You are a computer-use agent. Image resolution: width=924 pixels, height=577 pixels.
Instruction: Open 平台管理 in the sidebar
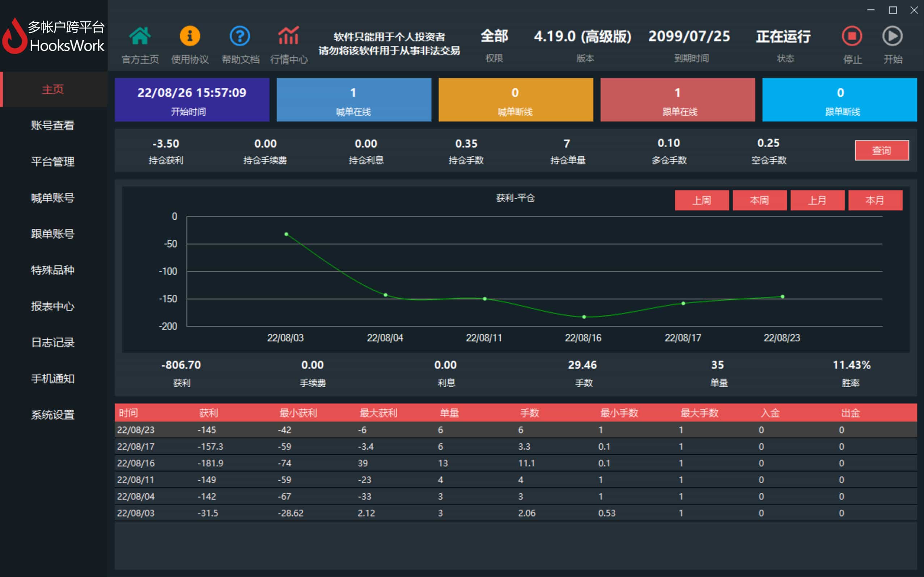click(52, 161)
